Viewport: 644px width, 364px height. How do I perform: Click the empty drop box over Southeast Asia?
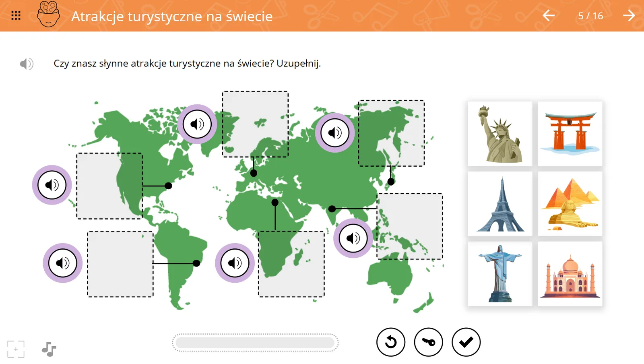coord(410,226)
